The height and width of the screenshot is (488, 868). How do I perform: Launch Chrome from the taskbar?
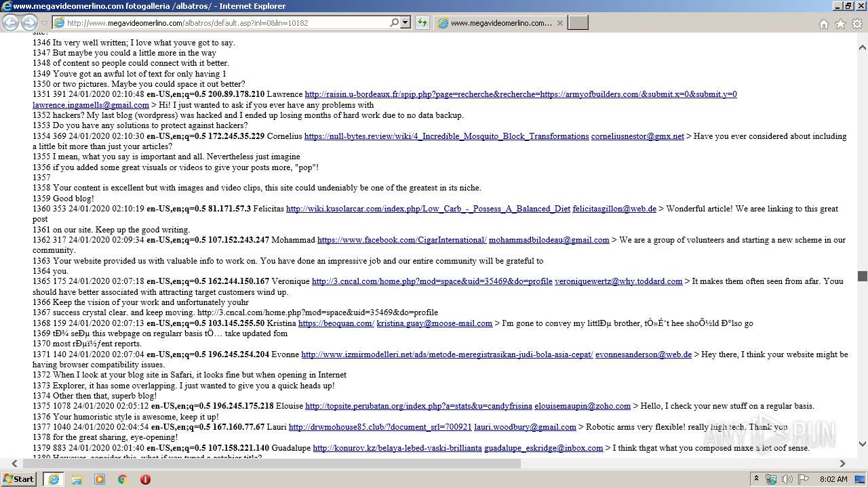[x=122, y=479]
